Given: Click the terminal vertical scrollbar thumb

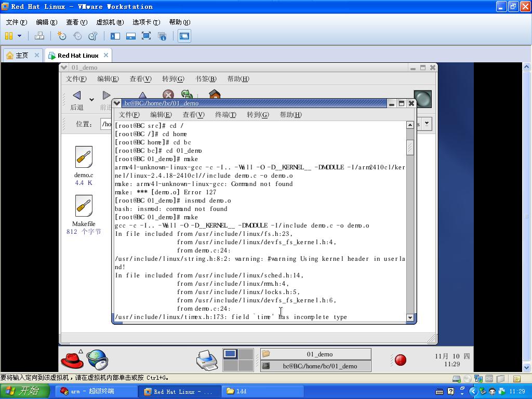Looking at the screenshot, I should (x=410, y=148).
